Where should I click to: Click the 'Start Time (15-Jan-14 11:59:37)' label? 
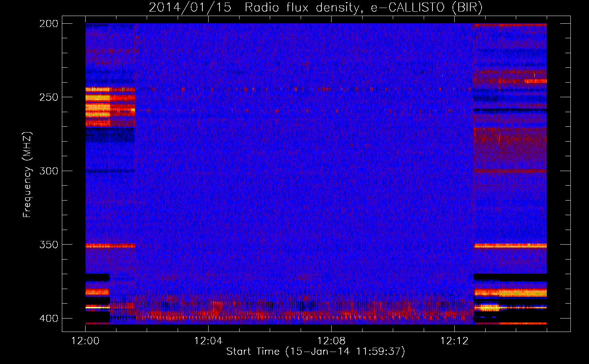point(316,352)
